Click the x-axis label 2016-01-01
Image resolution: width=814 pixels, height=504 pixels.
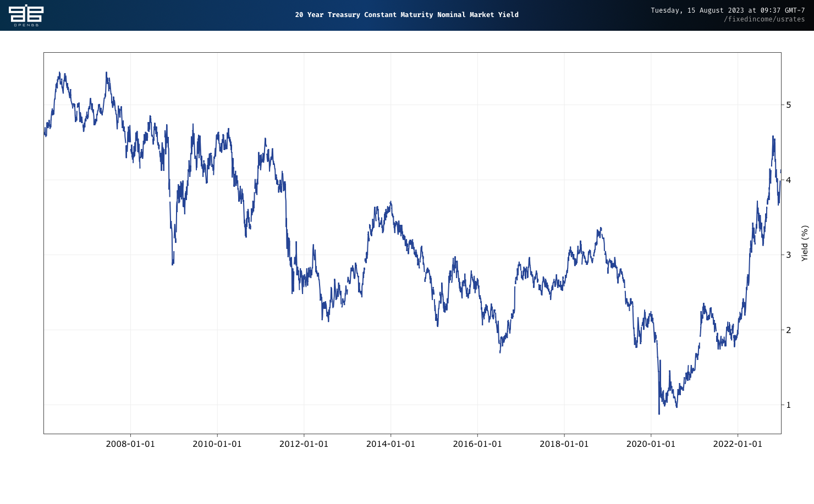point(477,444)
